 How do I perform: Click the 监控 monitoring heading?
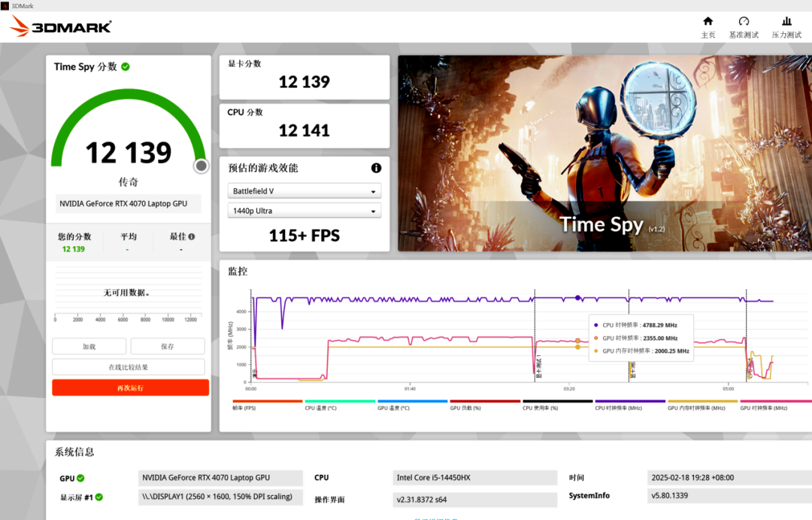[x=238, y=271]
